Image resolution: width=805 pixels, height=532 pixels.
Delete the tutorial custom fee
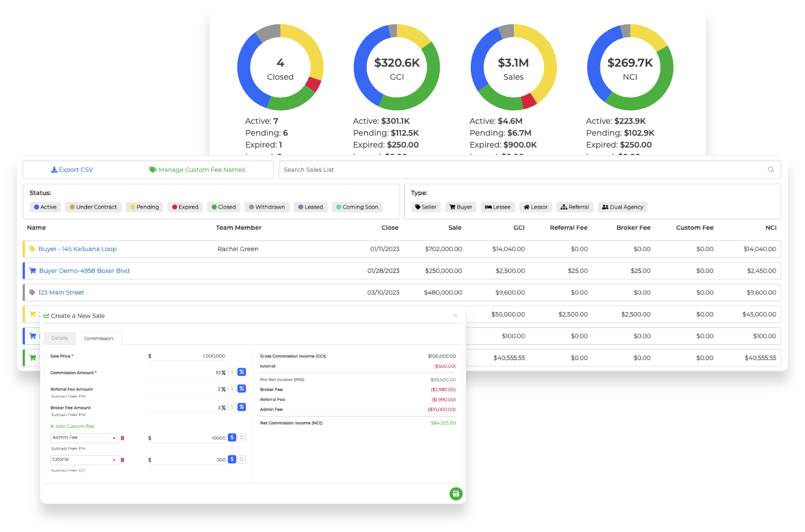pos(122,460)
